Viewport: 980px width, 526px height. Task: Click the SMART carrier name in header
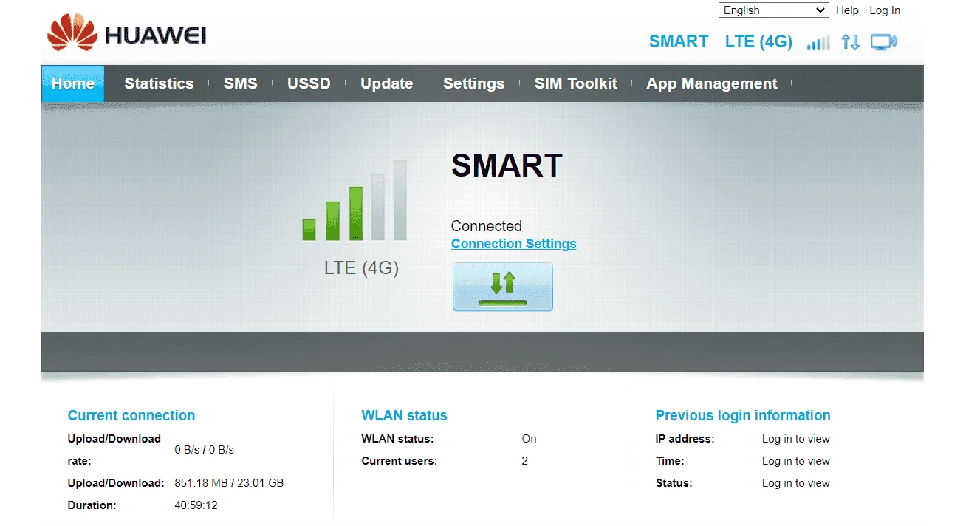click(x=679, y=41)
